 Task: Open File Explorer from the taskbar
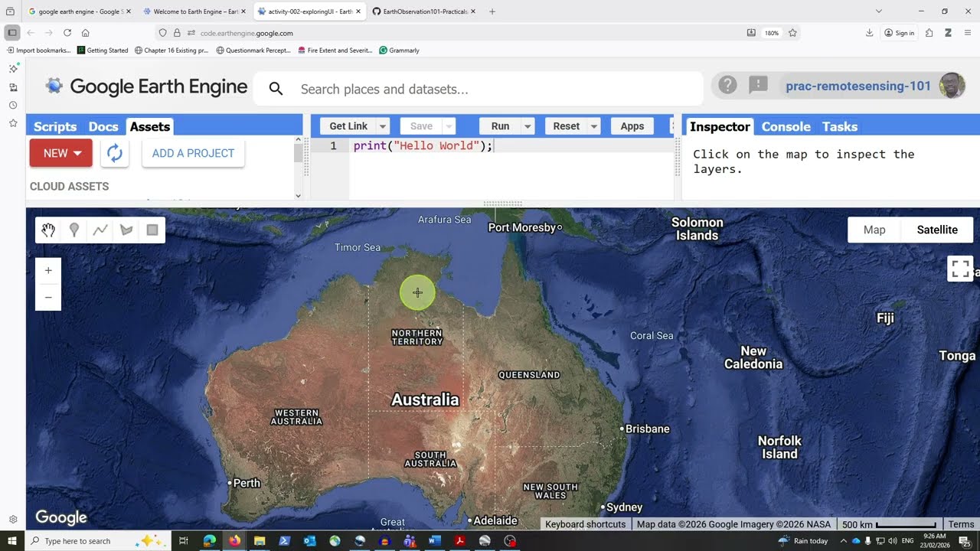(260, 541)
